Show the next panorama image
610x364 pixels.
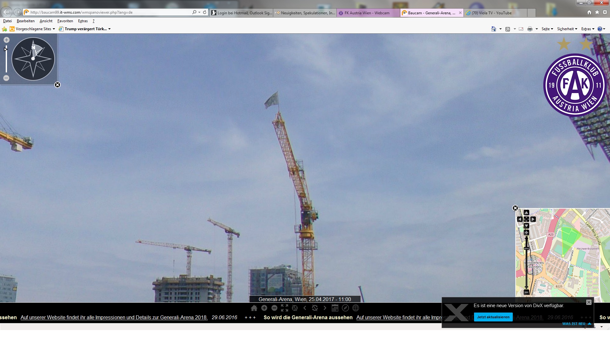[325, 308]
